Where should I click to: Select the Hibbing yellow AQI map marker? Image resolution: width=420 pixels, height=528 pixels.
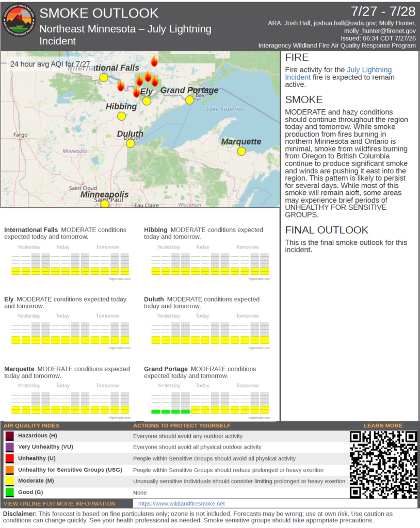(121, 116)
